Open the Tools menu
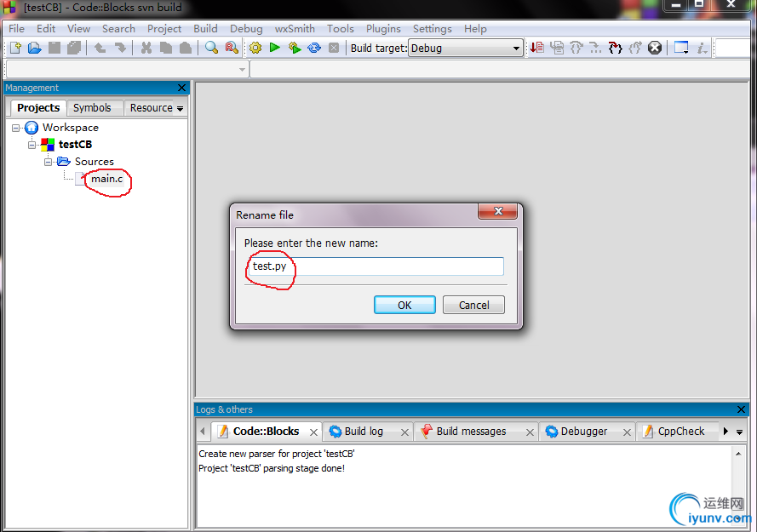This screenshot has width=757, height=532. coord(341,28)
